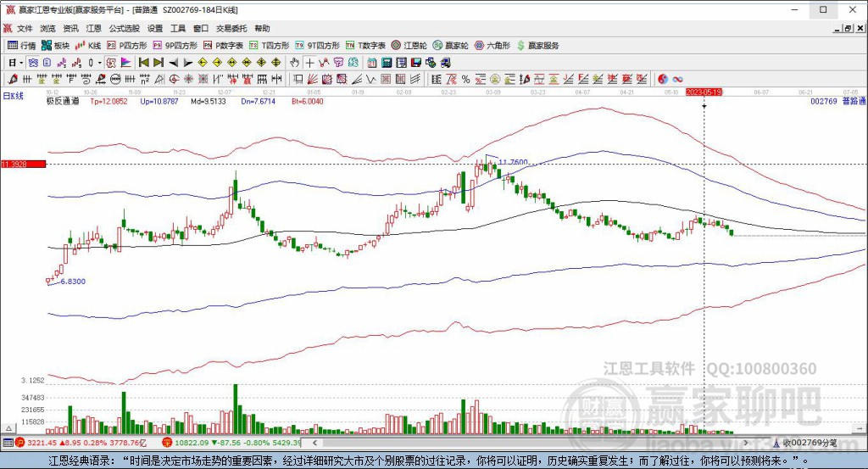Click the 收002769分笔 status entry
Viewport: 868px width, 469px height.
pos(804,443)
